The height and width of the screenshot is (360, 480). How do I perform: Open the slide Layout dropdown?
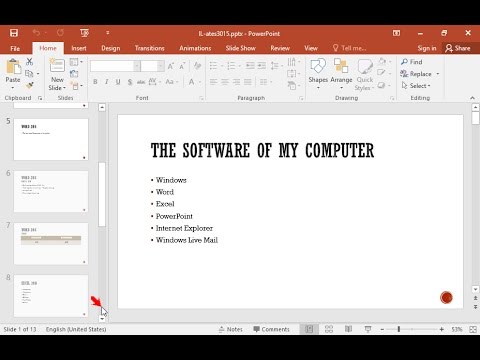[76, 62]
